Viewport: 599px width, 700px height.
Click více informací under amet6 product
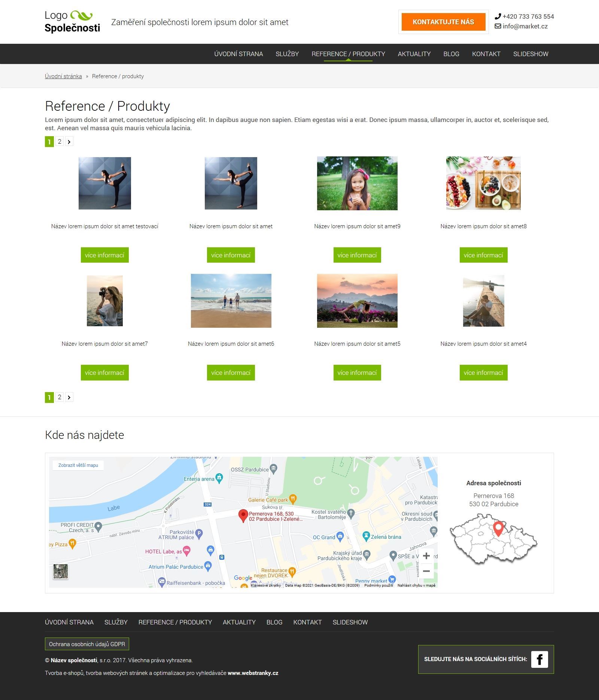tap(231, 373)
